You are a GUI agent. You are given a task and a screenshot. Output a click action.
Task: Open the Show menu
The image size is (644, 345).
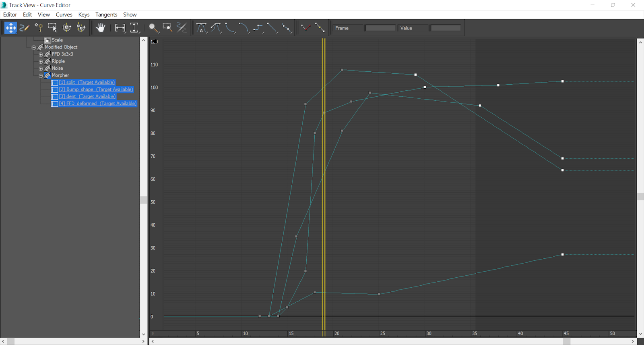point(130,15)
